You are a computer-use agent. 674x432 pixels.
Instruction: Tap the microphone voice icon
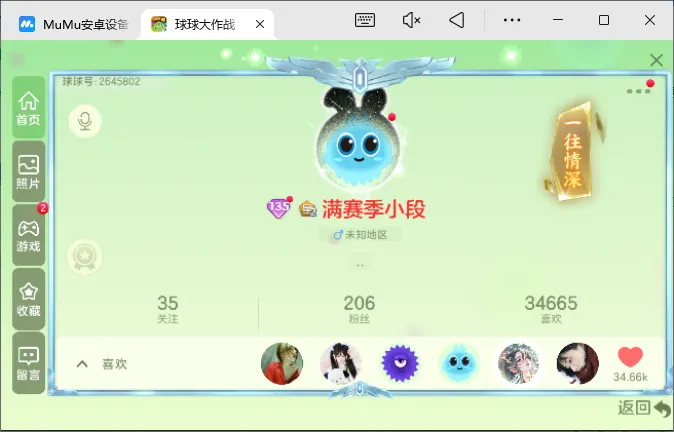coord(85,122)
